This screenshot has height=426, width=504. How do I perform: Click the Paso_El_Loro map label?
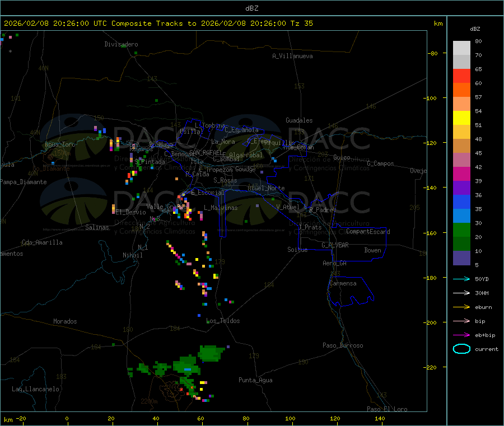(x=387, y=409)
